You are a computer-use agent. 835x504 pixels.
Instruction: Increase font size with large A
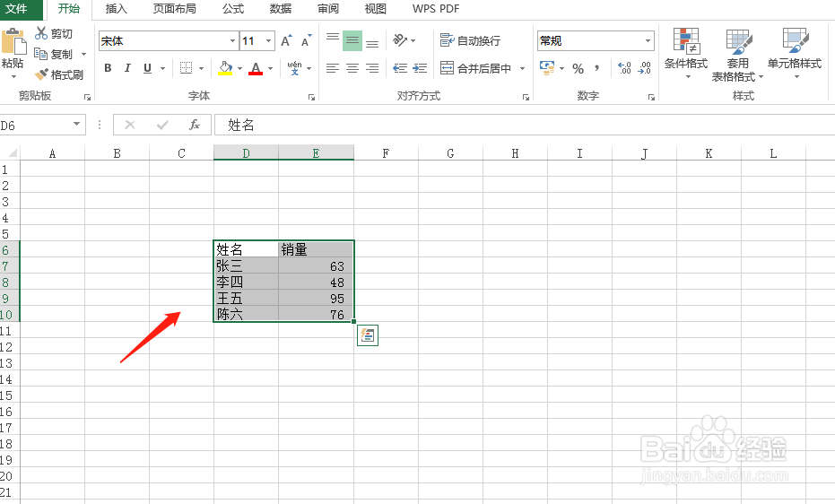click(286, 41)
